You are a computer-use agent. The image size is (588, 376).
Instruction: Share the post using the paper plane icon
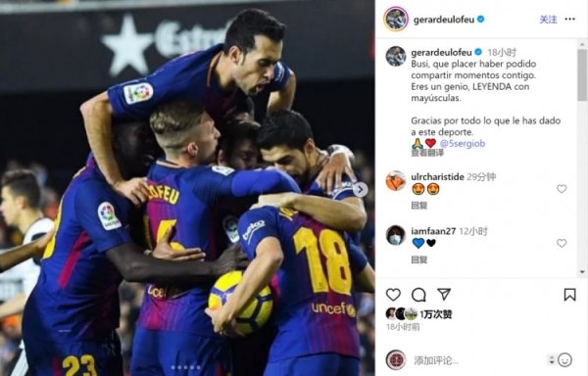pos(444,295)
